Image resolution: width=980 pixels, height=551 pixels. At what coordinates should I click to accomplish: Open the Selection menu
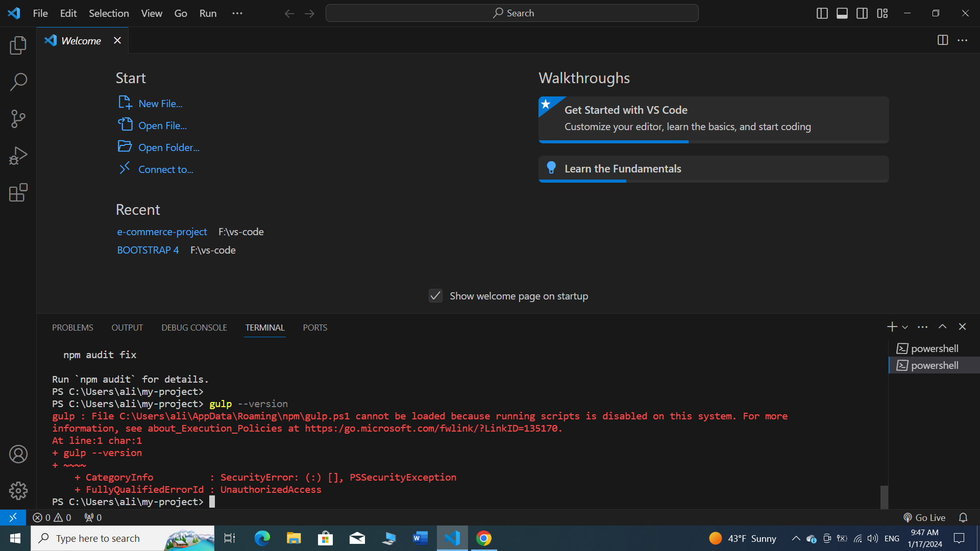coord(109,13)
